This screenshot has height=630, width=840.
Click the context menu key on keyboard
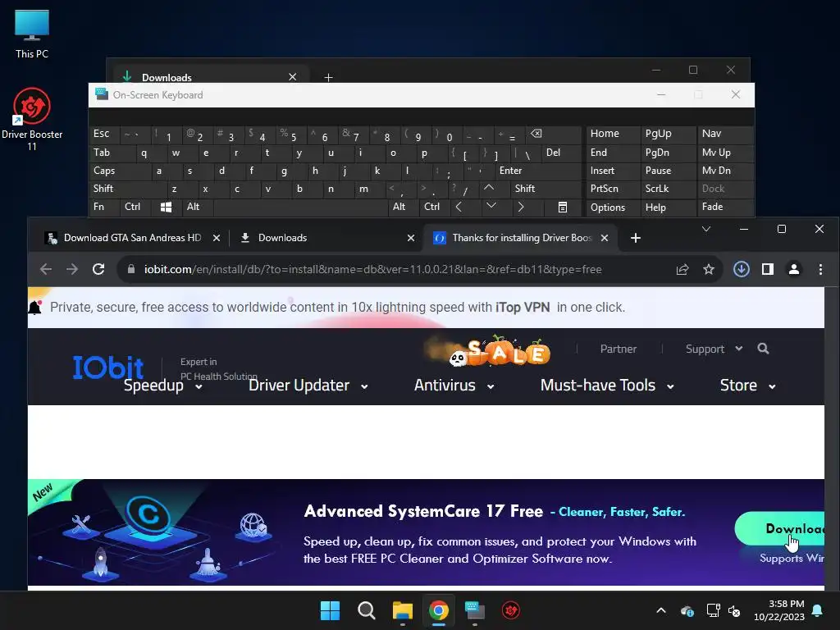[563, 208]
